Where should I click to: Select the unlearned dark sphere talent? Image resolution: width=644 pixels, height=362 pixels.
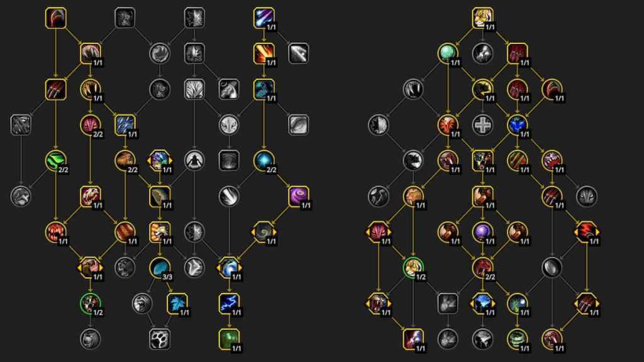(552, 268)
